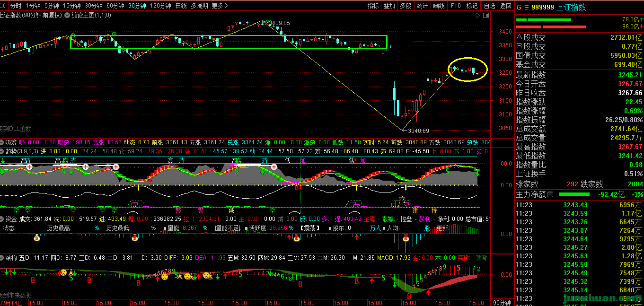Click the green buy-volume bar under 999999
This screenshot has width=644, height=306.
549,20
